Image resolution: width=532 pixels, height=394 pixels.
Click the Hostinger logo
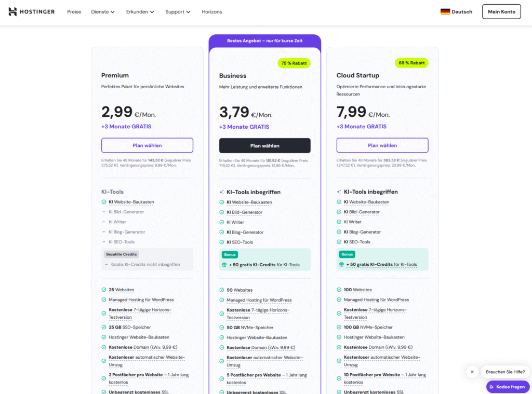tap(31, 11)
